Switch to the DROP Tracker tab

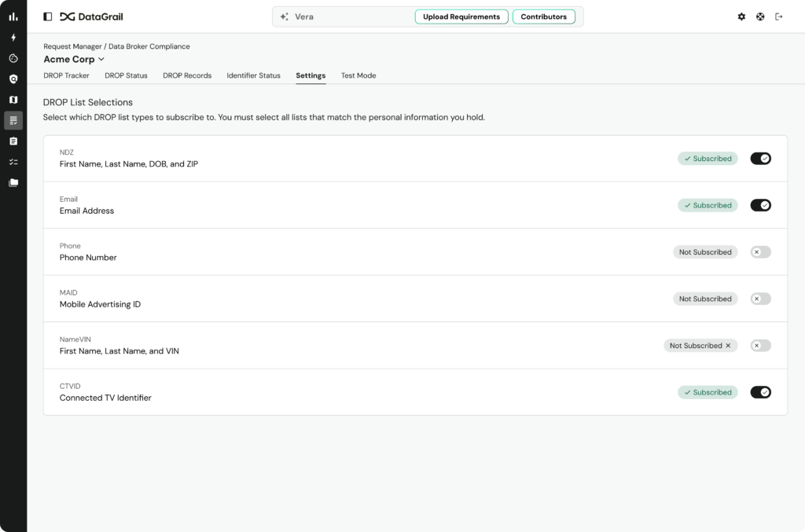tap(66, 75)
